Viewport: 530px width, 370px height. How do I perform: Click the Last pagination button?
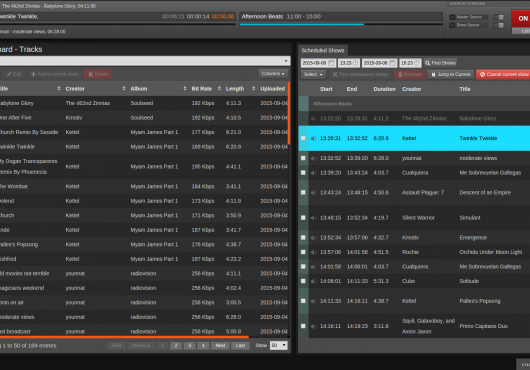240,345
